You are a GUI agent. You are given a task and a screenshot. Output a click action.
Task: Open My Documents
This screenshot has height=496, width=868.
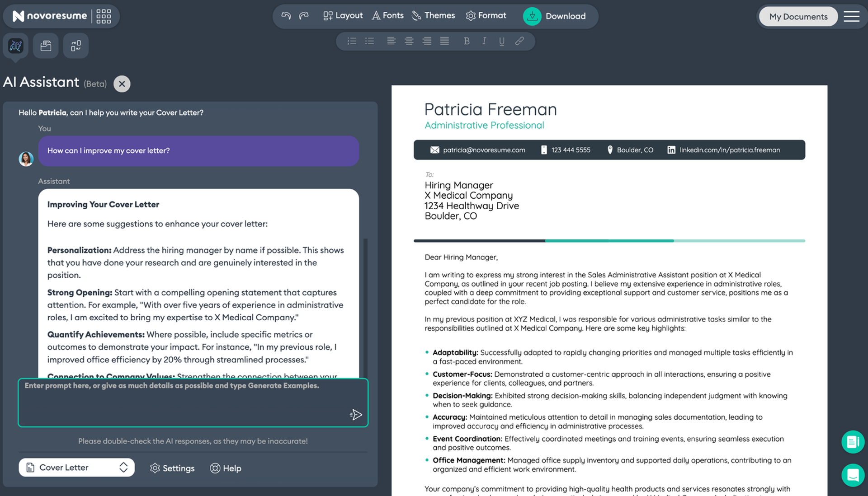pyautogui.click(x=798, y=17)
